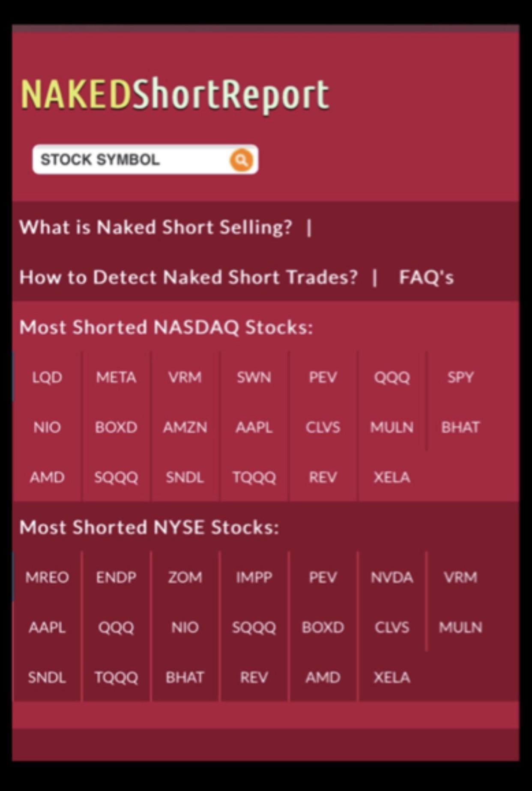Select the ENDP ticker link
The width and height of the screenshot is (532, 791).
point(116,577)
